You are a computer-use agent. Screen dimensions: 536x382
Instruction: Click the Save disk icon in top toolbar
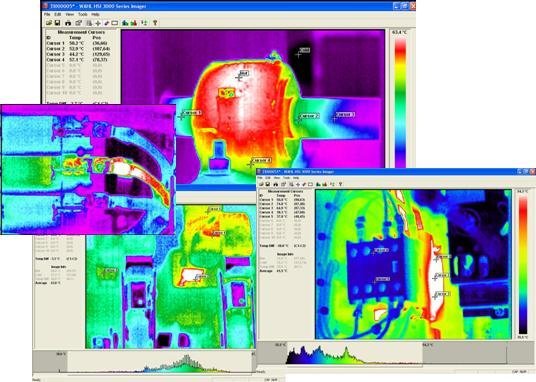[x=57, y=23]
